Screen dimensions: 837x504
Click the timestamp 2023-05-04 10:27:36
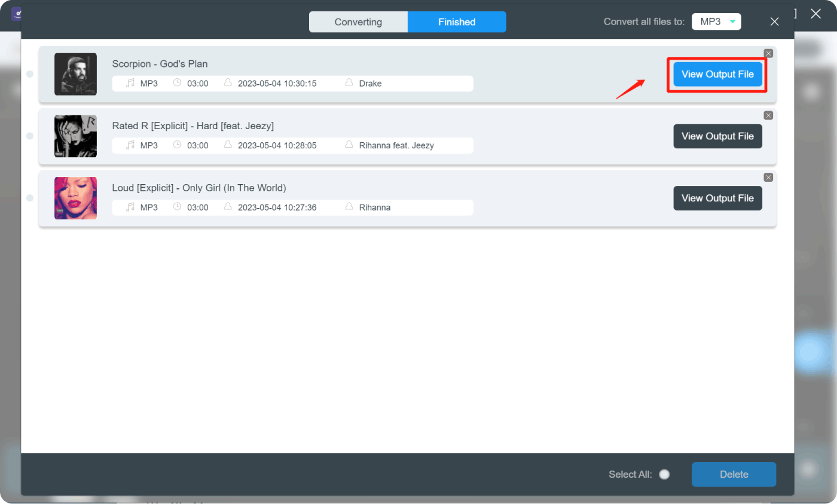[x=277, y=207]
